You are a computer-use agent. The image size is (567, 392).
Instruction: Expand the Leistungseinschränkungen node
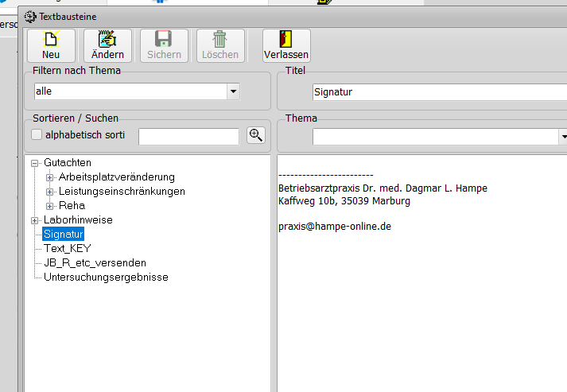coord(50,192)
